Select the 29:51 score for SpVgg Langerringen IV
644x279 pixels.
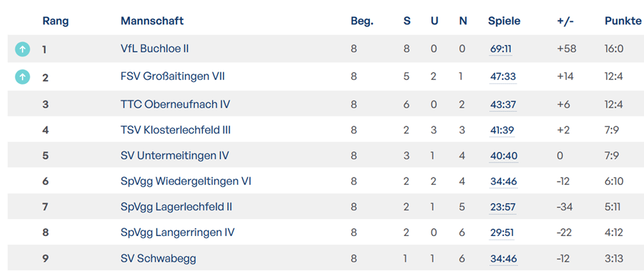pyautogui.click(x=502, y=233)
